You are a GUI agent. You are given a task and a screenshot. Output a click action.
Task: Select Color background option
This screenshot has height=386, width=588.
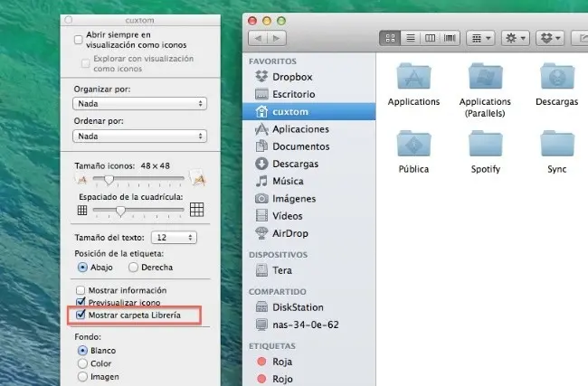pos(83,362)
